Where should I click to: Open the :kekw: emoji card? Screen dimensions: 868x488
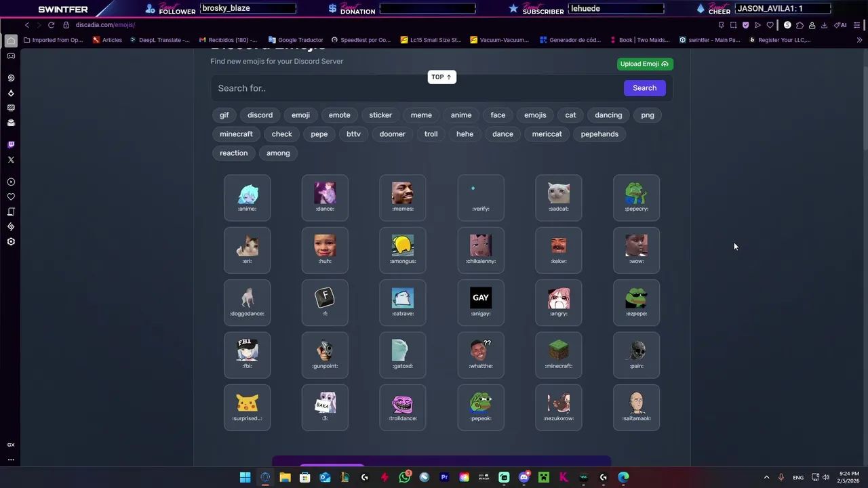(558, 250)
